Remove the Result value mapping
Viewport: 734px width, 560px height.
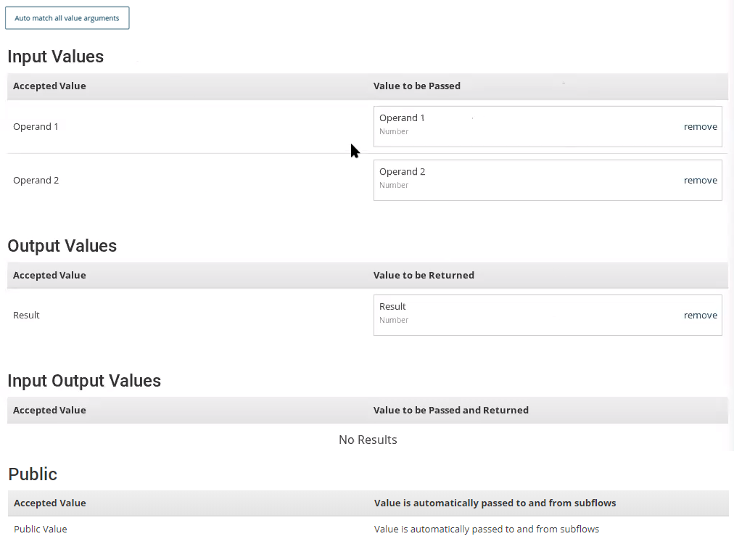coord(699,315)
